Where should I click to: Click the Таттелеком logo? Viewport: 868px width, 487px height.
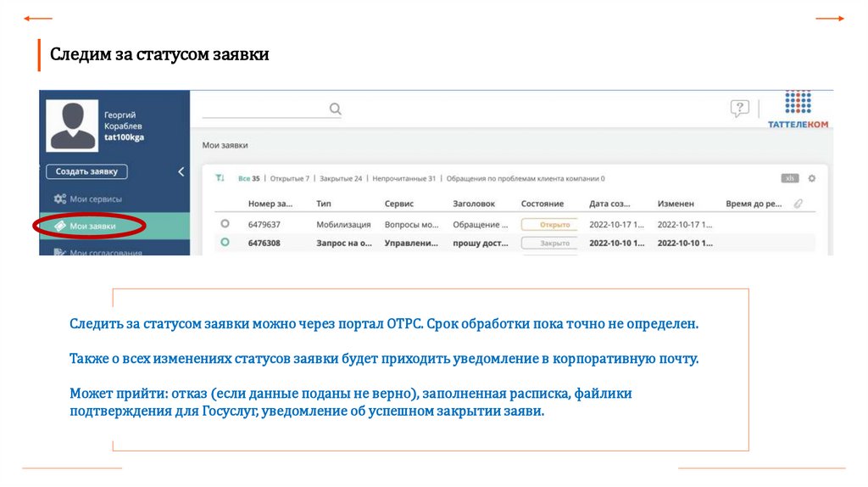(797, 110)
